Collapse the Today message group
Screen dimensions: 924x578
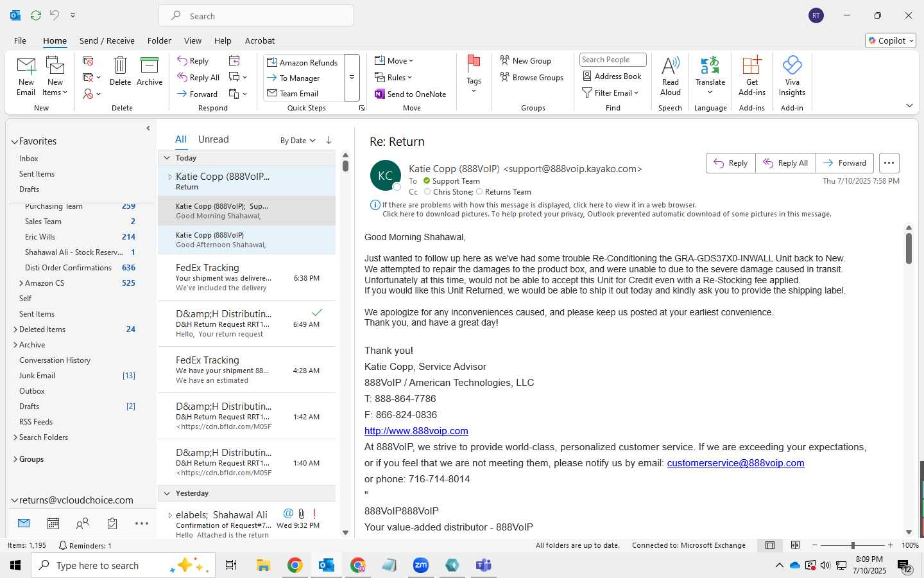point(167,158)
